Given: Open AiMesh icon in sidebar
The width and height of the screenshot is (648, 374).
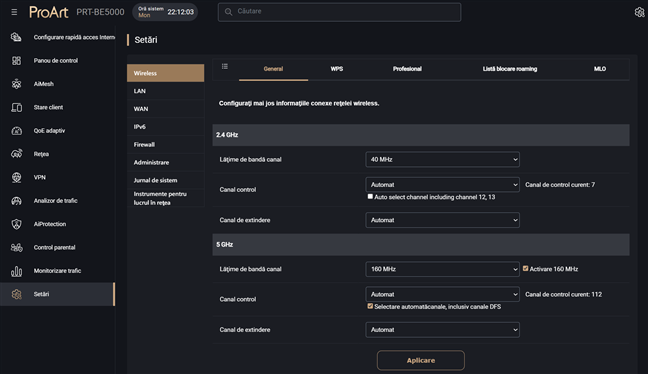Looking at the screenshot, I should [16, 84].
